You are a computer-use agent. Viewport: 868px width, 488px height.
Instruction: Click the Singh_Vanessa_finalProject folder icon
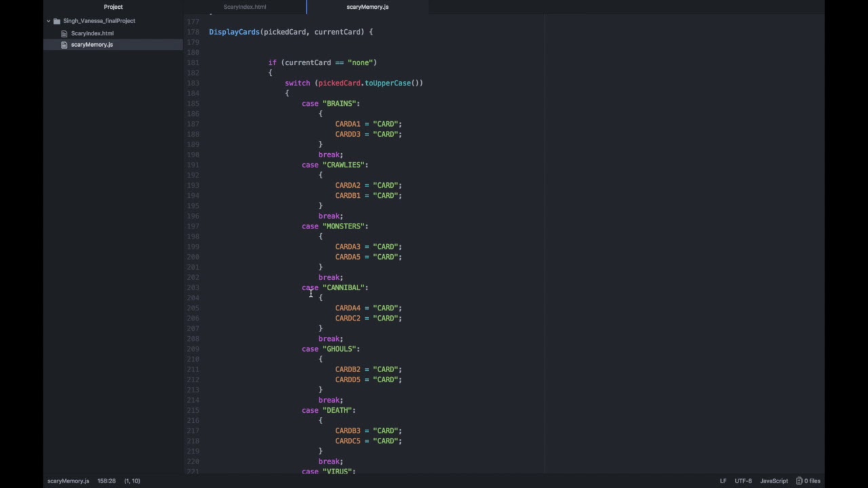[x=57, y=21]
